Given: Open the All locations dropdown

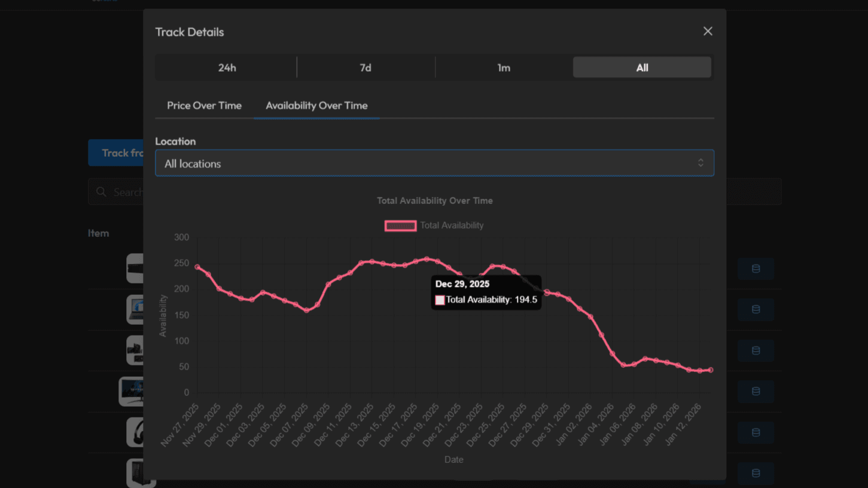Looking at the screenshot, I should click(434, 163).
